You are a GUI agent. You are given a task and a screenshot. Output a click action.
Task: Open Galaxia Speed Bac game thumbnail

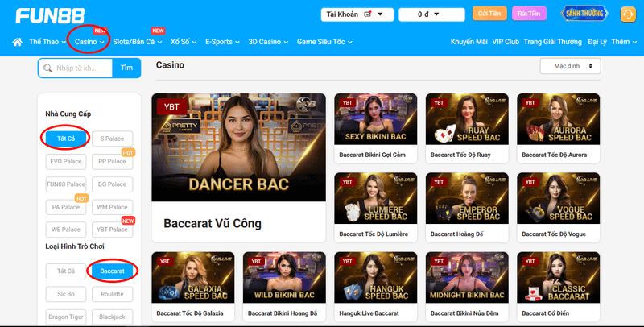[x=193, y=277]
